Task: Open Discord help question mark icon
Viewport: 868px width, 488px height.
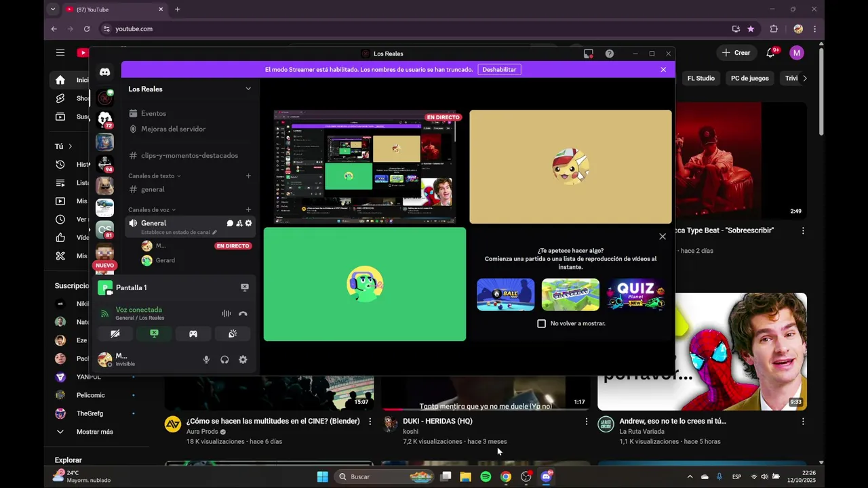Action: [610, 54]
